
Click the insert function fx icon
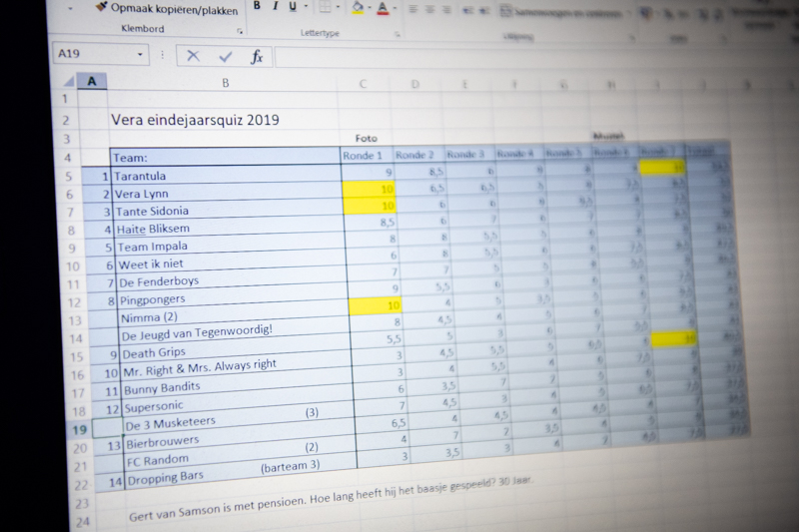tap(257, 57)
